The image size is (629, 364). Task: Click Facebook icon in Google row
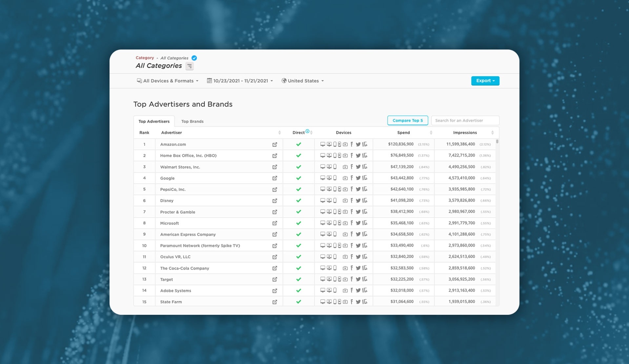[352, 178]
